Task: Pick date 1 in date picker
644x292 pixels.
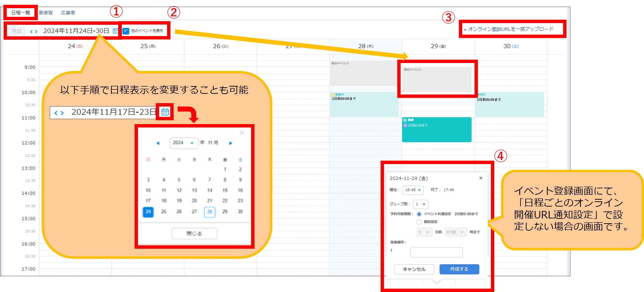Action: pos(225,169)
